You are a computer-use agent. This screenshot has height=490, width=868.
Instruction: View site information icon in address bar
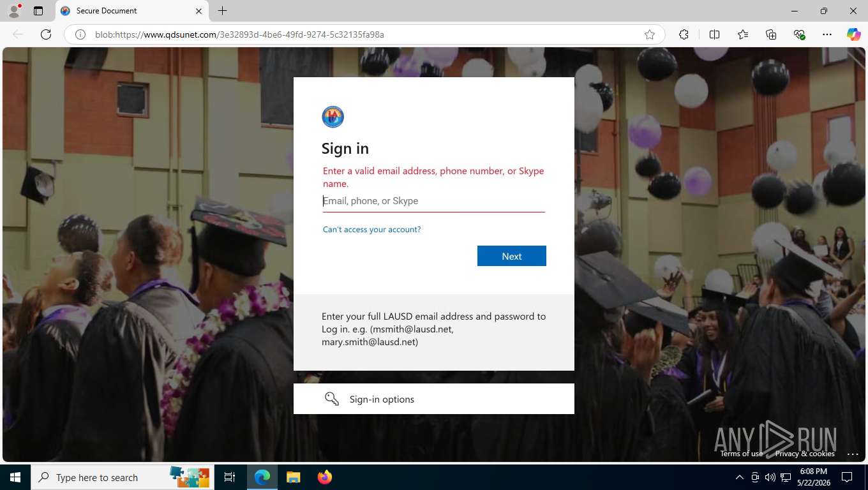coord(80,34)
